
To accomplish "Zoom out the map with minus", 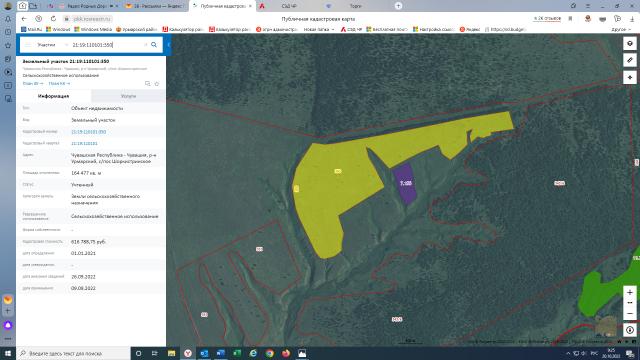I will 630,313.
